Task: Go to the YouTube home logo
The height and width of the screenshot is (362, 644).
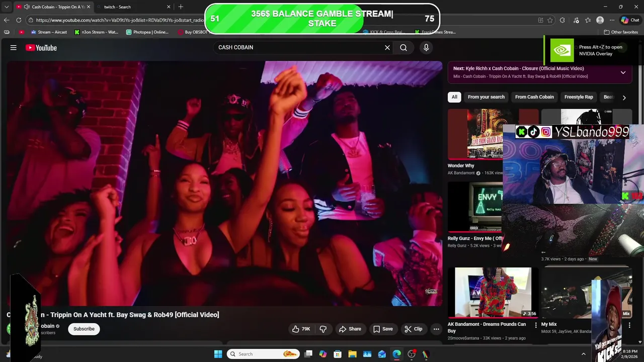Action: (x=41, y=48)
